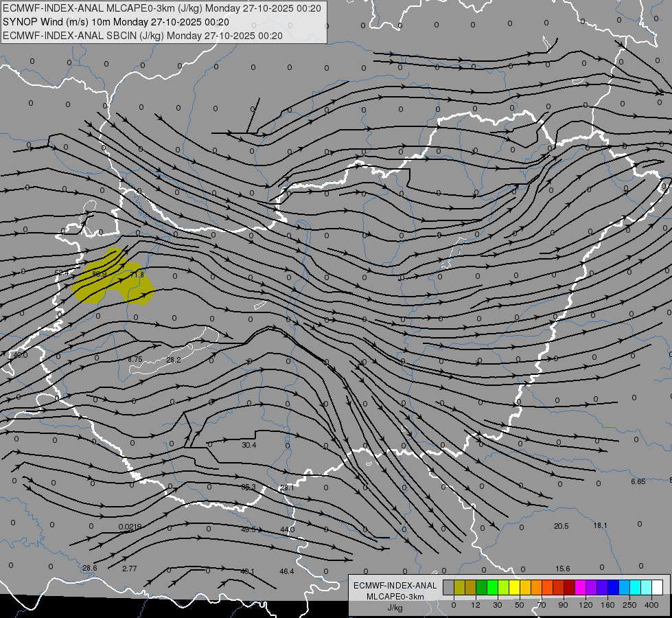Click the 18.1 map value

pyautogui.click(x=600, y=526)
